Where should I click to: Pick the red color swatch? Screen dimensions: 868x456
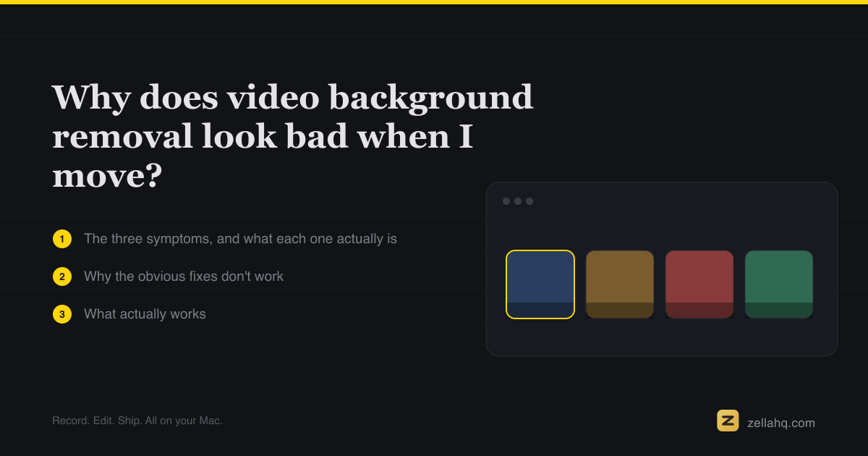699,284
